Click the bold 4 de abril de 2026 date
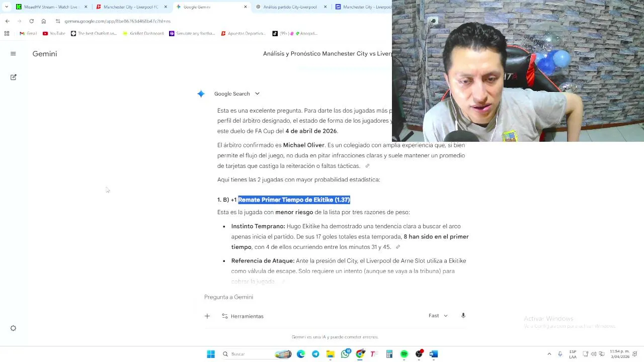Image resolution: width=644 pixels, height=362 pixels. (x=311, y=131)
